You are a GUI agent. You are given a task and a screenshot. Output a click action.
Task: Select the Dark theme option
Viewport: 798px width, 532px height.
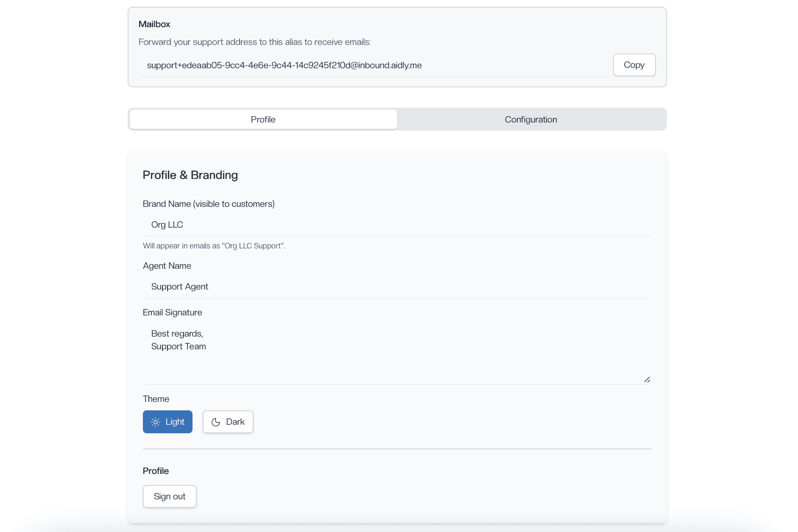pos(228,421)
